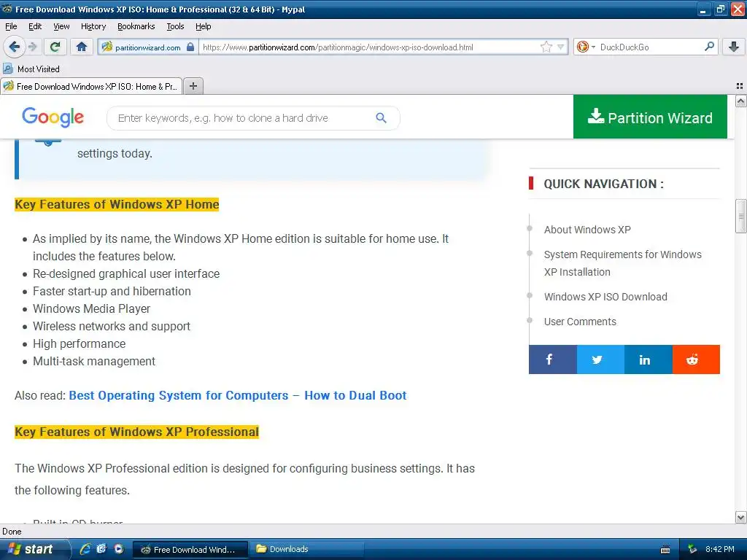Image resolution: width=747 pixels, height=560 pixels.
Task: Click the DuckDuckGo browser search field
Action: pos(650,47)
